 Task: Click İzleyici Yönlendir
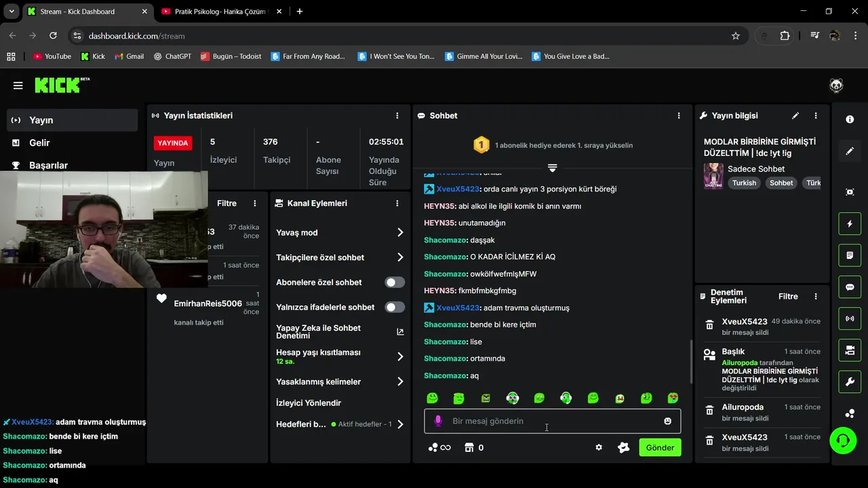coord(309,403)
